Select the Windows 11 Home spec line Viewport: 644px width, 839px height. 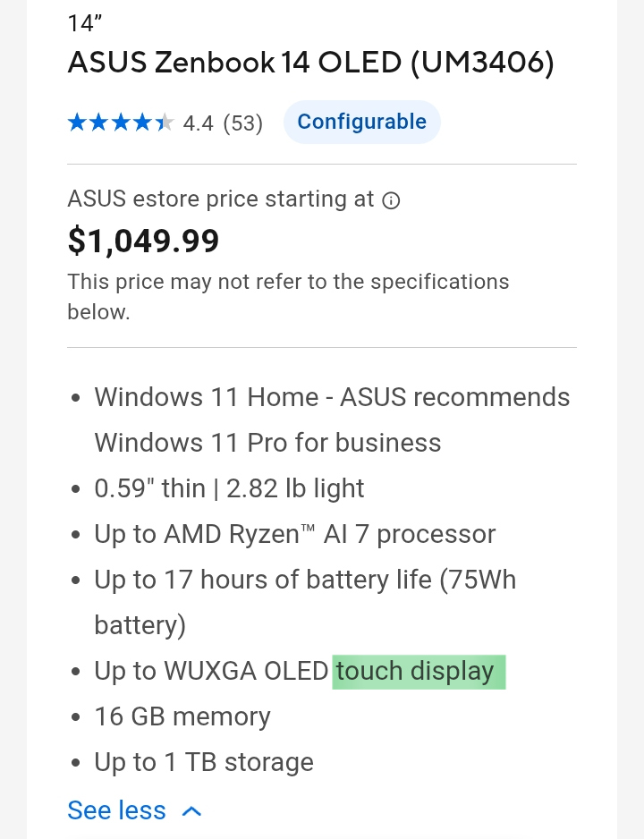(x=332, y=397)
